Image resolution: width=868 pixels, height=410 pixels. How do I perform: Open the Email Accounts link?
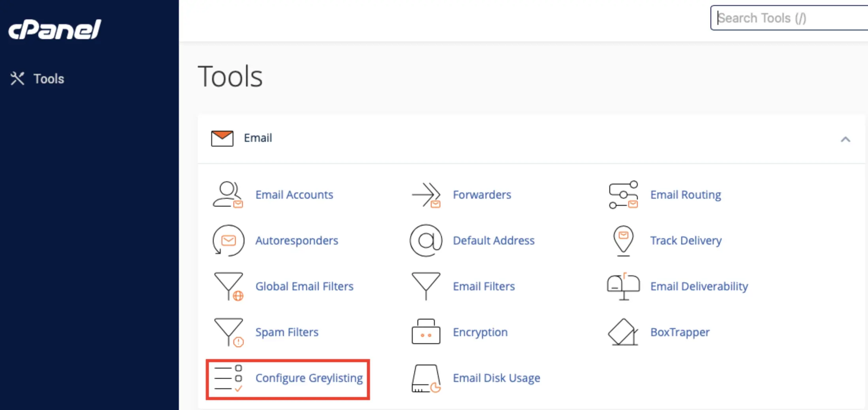pyautogui.click(x=294, y=195)
